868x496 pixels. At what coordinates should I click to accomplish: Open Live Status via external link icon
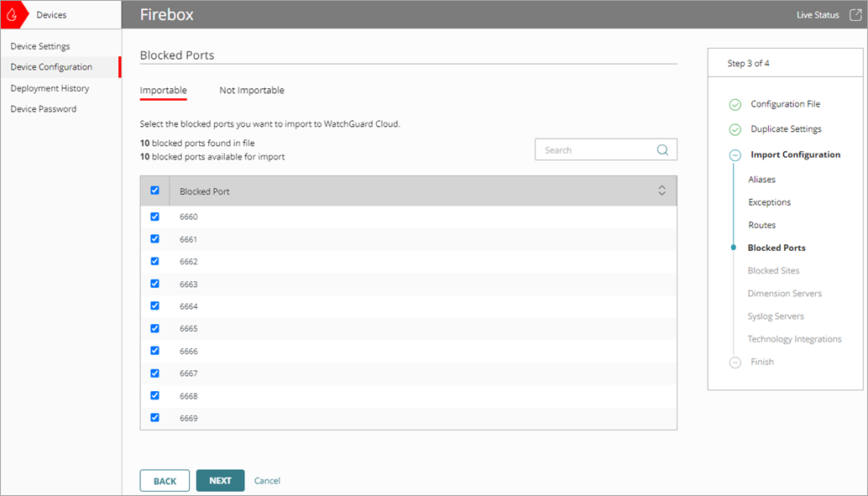[855, 14]
